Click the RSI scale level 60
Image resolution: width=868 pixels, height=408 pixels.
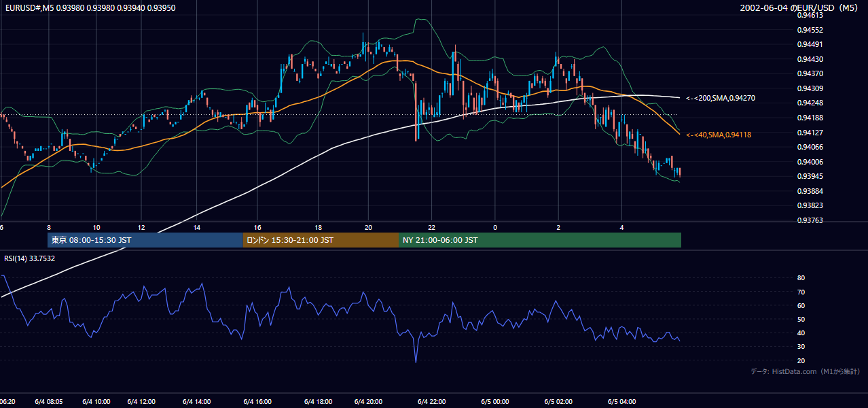tap(801, 305)
